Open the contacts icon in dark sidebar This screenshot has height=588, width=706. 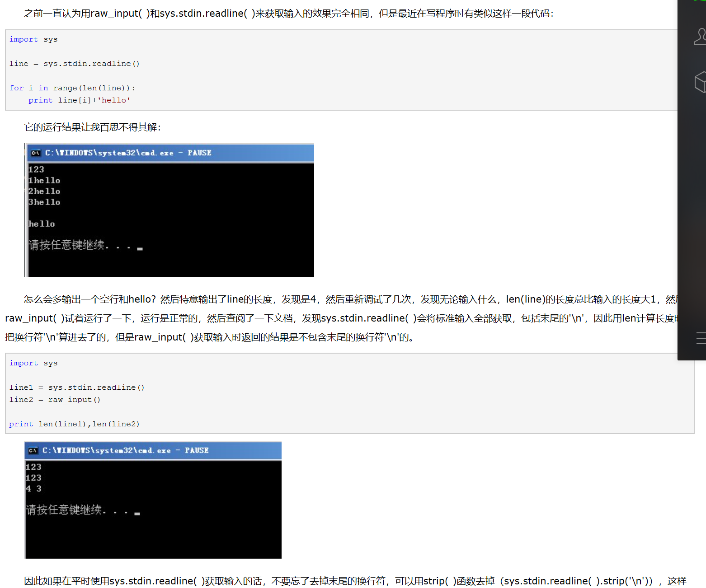700,37
